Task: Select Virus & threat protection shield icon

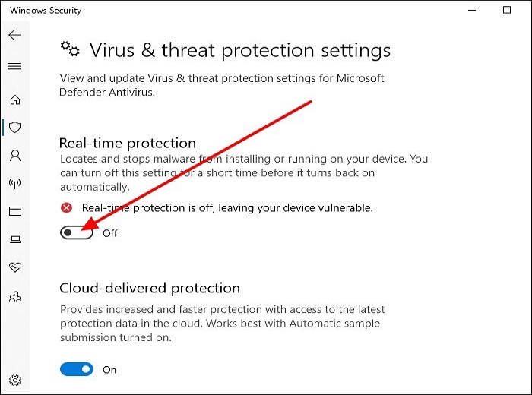Action: coord(14,128)
